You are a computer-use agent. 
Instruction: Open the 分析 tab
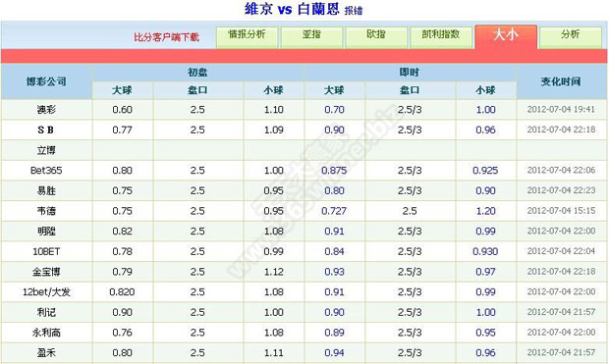tap(570, 37)
